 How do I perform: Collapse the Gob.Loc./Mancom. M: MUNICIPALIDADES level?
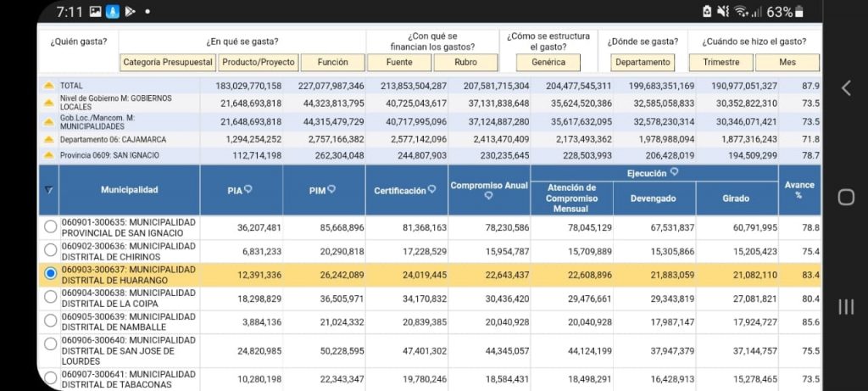[48, 121]
